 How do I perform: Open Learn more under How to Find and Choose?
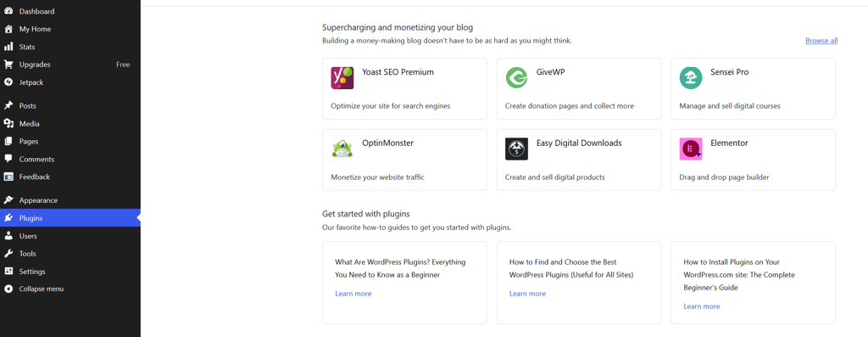pyautogui.click(x=527, y=293)
